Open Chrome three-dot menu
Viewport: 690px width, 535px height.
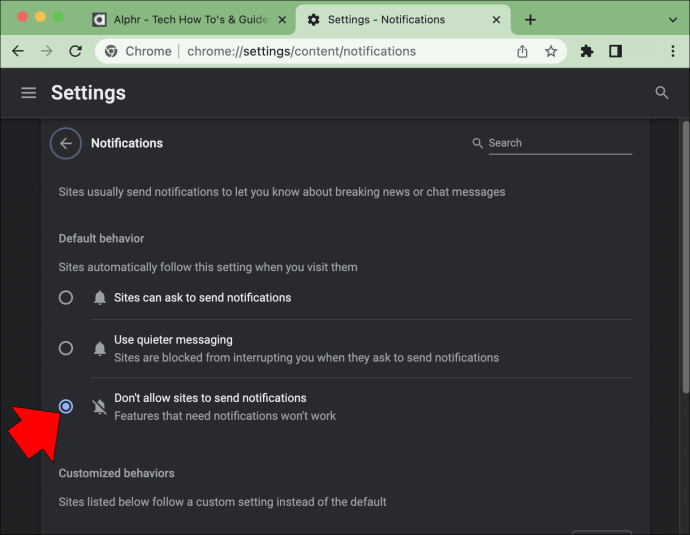pyautogui.click(x=672, y=51)
